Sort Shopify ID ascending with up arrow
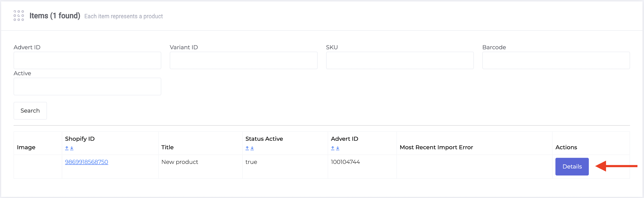Image resolution: width=644 pixels, height=198 pixels. tap(67, 148)
